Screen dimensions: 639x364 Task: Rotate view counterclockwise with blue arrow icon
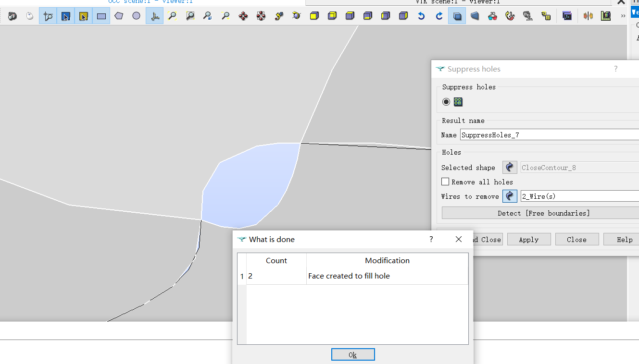pyautogui.click(x=421, y=16)
